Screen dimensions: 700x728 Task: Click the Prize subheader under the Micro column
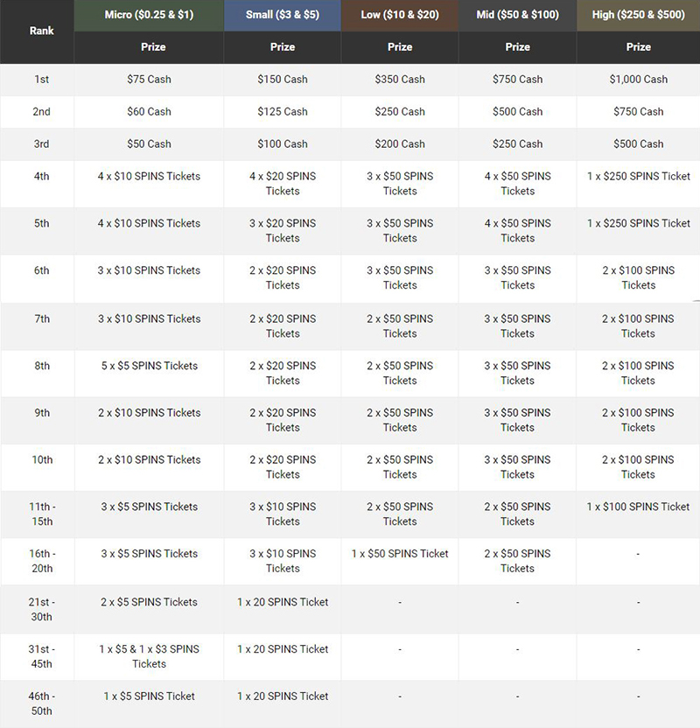149,47
